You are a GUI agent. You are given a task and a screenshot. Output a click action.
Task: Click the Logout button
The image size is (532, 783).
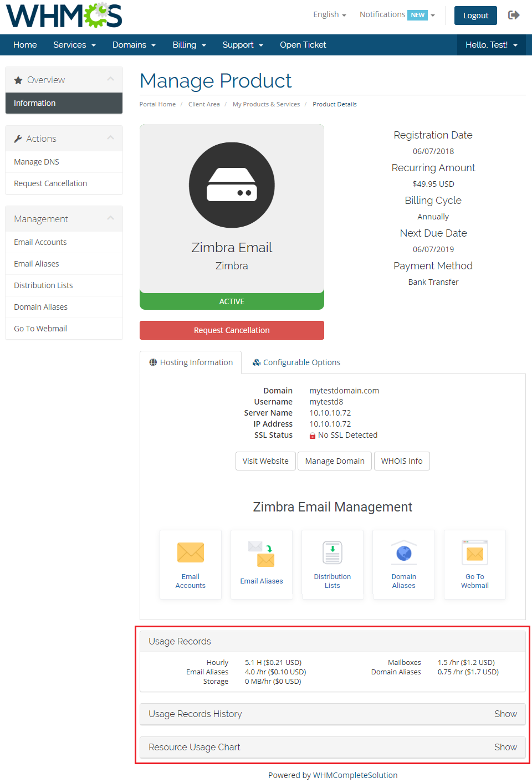475,16
